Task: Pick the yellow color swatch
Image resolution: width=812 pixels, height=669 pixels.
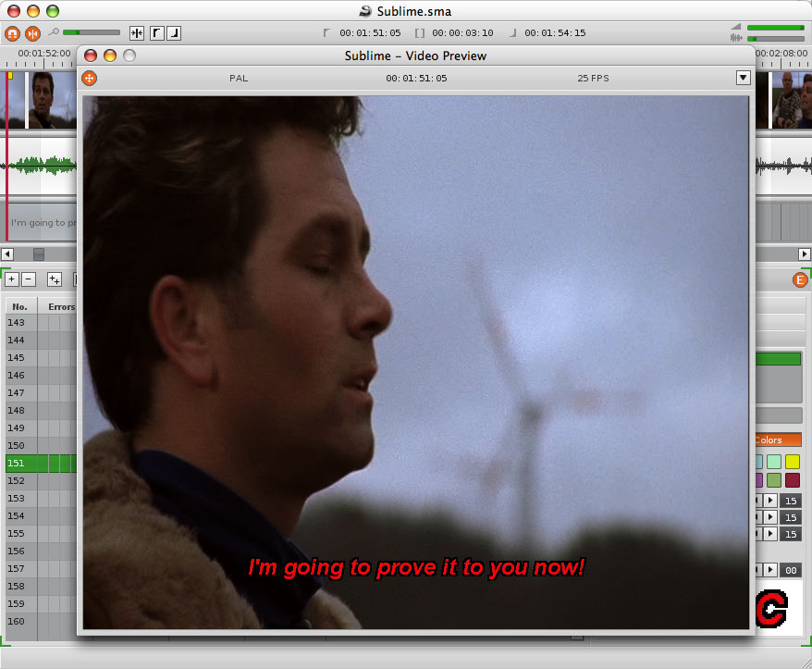Action: coord(793,461)
